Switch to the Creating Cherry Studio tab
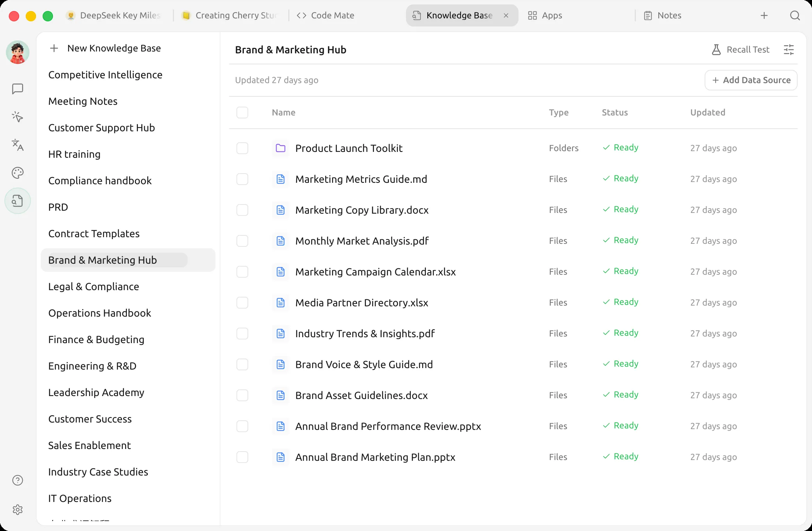The height and width of the screenshot is (531, 812). click(232, 15)
